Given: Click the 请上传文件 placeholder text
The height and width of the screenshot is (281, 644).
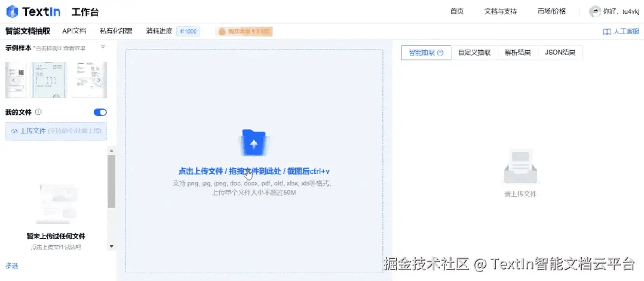Looking at the screenshot, I should coord(520,194).
